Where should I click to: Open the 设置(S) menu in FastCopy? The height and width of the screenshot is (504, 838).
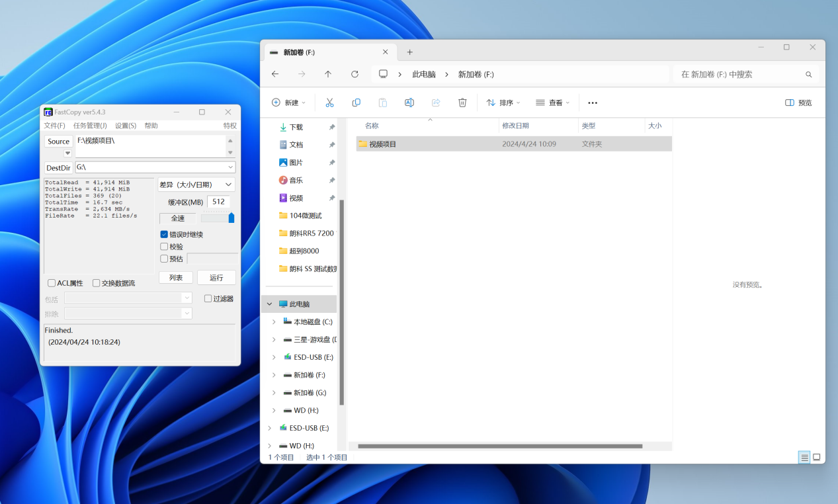126,126
